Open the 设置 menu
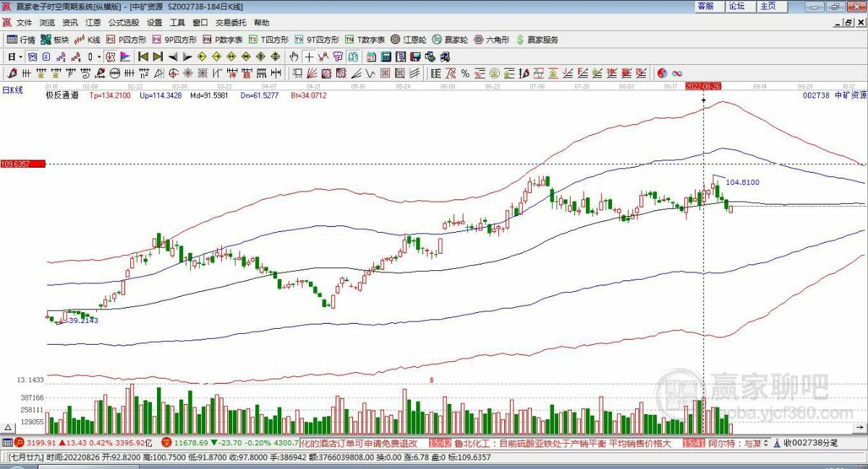This screenshot has width=868, height=469. tap(155, 22)
